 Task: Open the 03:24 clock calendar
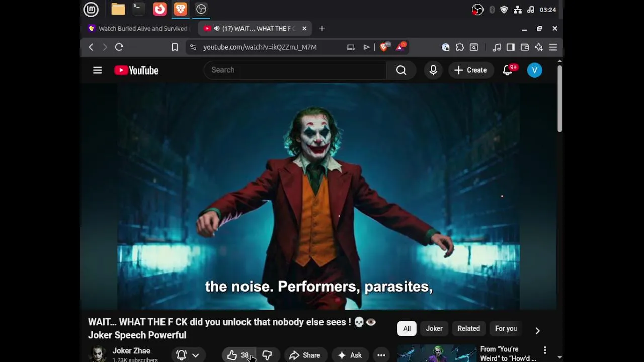pos(548,10)
